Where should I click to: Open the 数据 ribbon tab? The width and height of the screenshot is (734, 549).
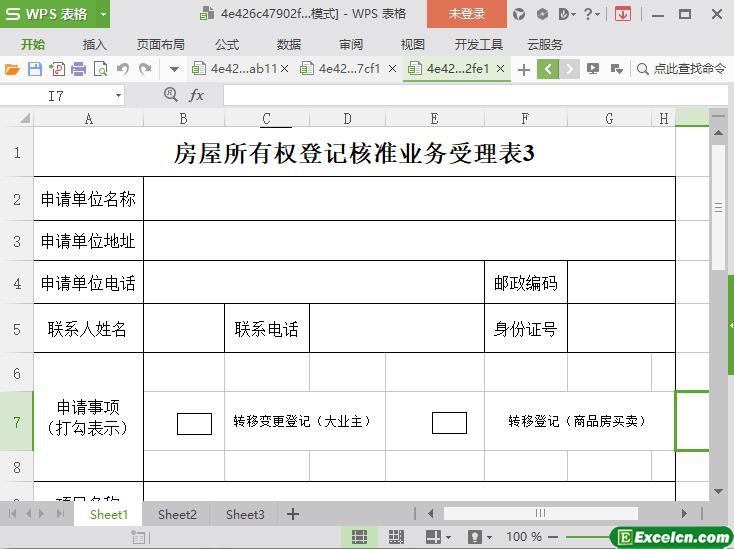click(289, 44)
